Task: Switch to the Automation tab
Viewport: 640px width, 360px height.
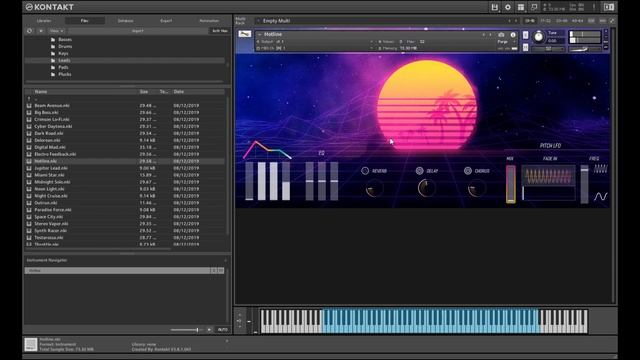Action: pos(209,21)
